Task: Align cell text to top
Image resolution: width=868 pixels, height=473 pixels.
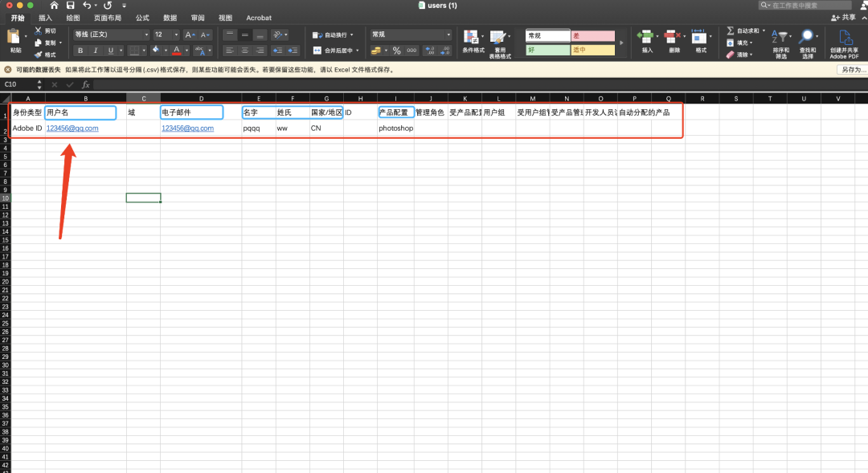Action: [229, 35]
